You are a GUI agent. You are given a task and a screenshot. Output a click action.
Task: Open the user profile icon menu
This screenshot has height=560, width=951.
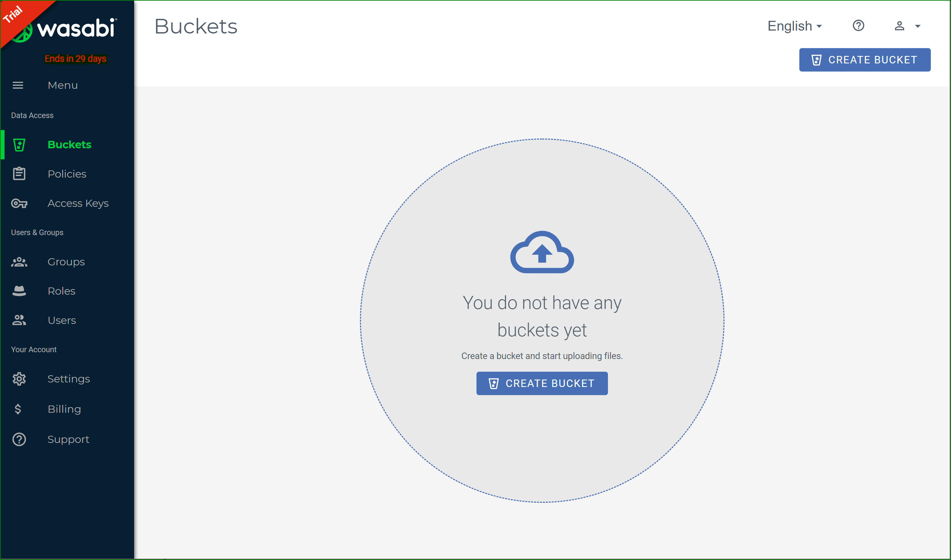899,26
